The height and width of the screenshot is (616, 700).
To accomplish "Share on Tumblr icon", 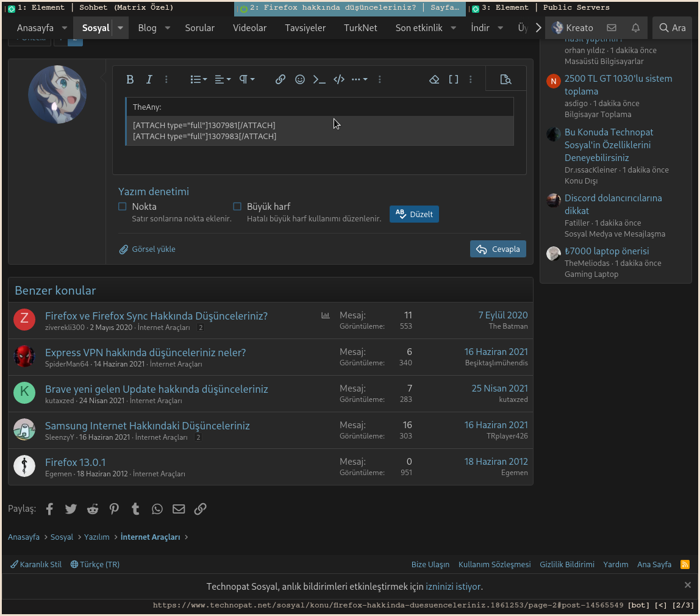I will click(136, 509).
